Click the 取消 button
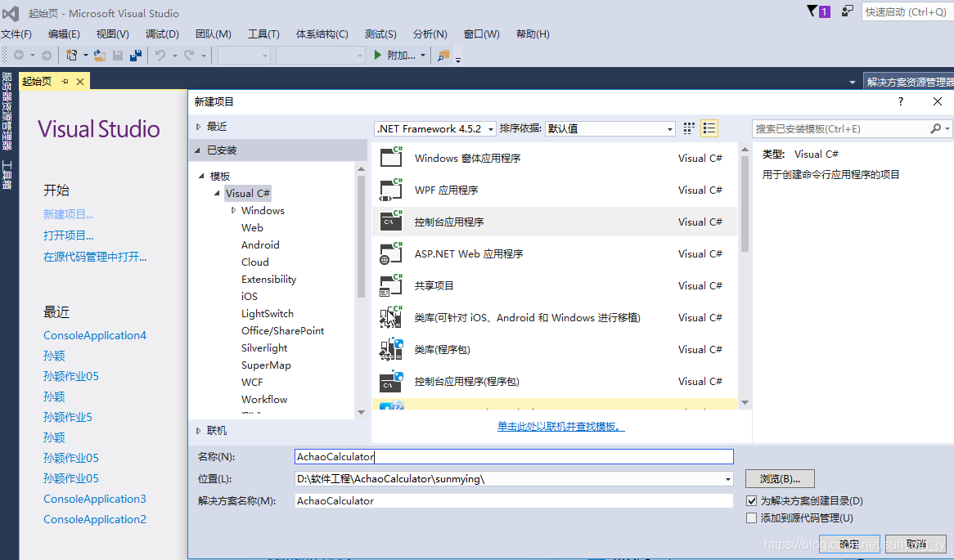954x560 pixels. tap(916, 544)
